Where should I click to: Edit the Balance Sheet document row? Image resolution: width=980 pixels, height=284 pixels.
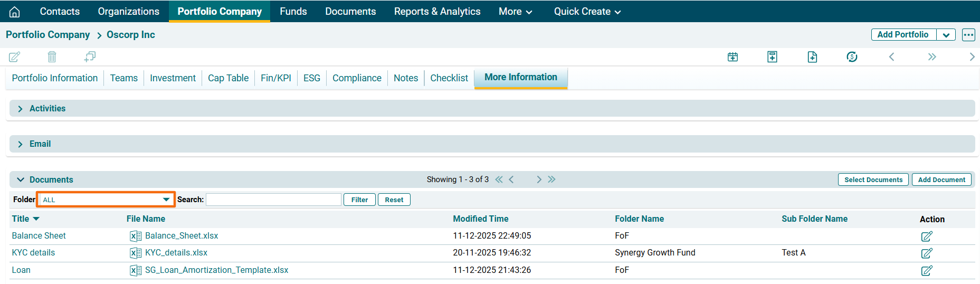tap(926, 236)
